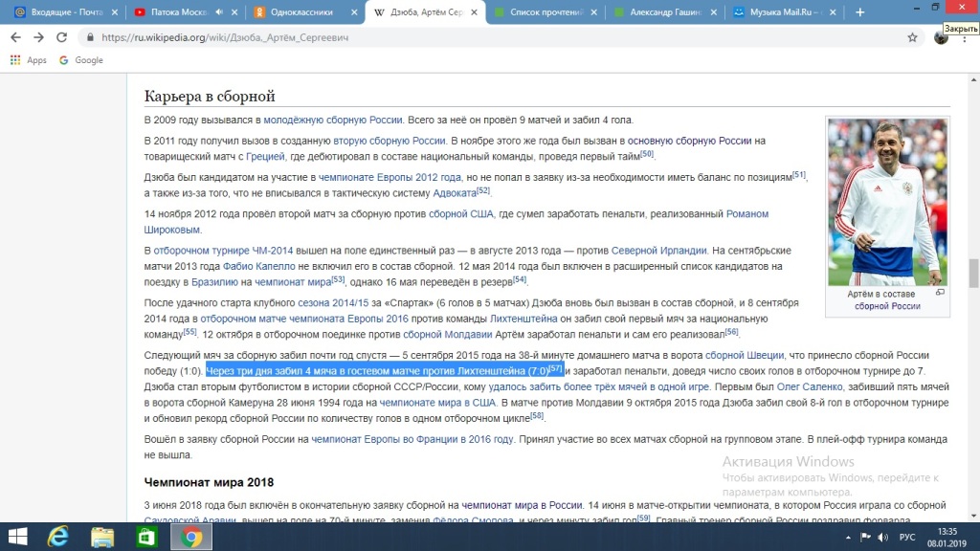
Task: Close the Одноклассники tab
Action: pyautogui.click(x=354, y=11)
